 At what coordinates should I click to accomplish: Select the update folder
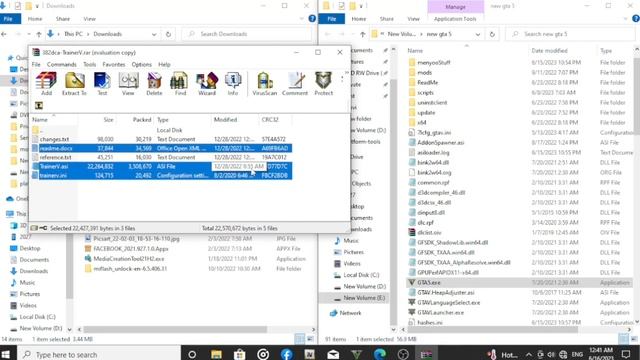pyautogui.click(x=426, y=113)
